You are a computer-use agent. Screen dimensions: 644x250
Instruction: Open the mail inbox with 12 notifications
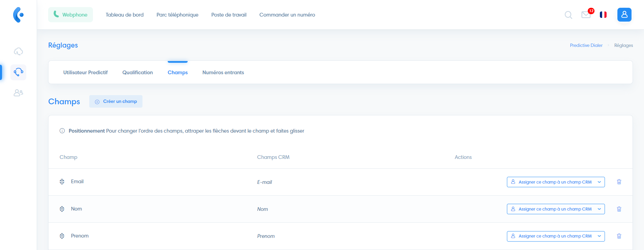(586, 15)
